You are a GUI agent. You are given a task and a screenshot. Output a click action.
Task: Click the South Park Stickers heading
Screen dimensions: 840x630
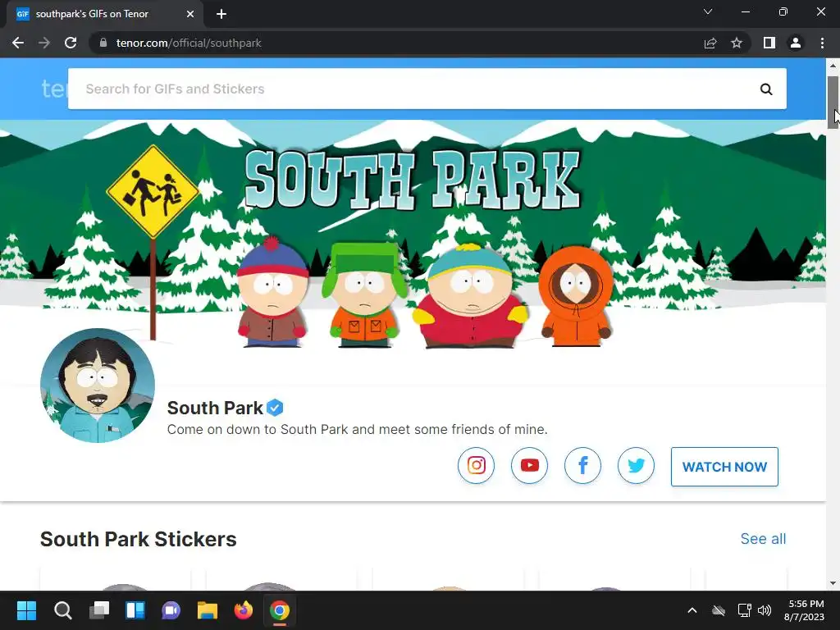(x=138, y=540)
